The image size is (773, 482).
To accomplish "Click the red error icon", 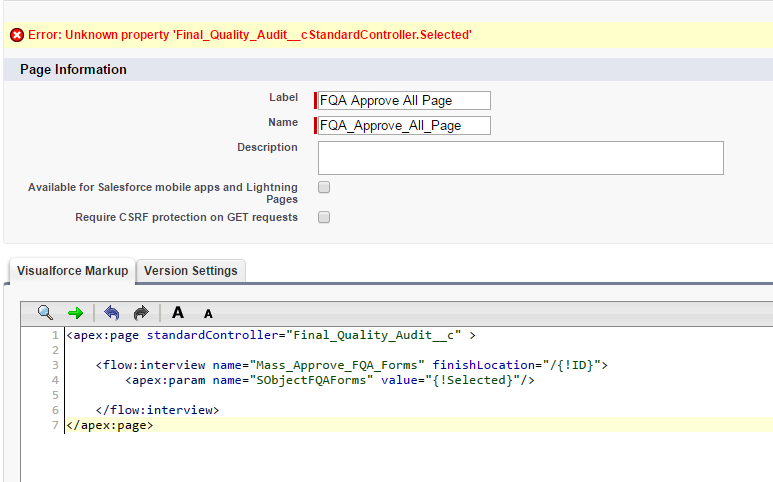I will (x=17, y=35).
